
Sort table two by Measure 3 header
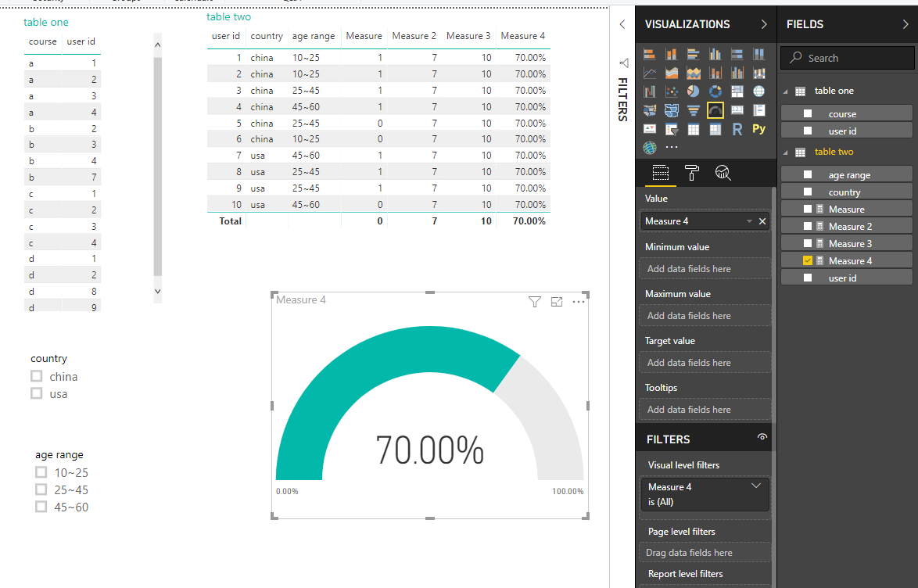(468, 36)
